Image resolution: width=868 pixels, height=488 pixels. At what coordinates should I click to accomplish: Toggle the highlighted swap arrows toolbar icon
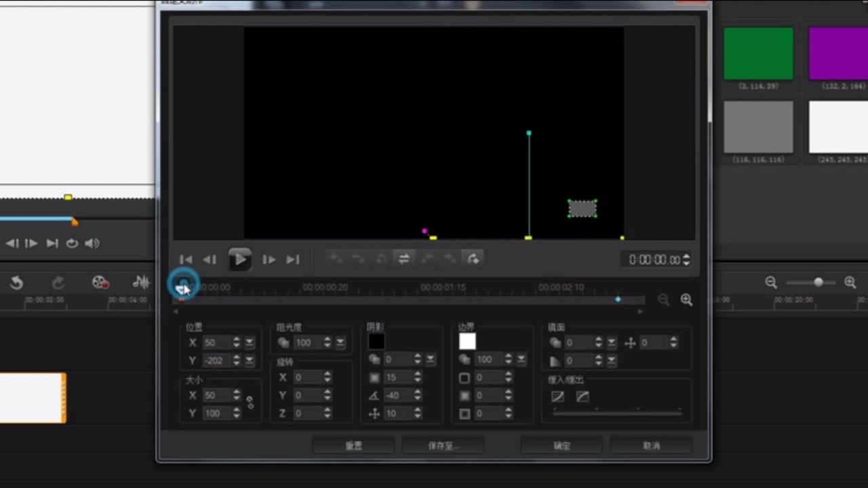403,258
